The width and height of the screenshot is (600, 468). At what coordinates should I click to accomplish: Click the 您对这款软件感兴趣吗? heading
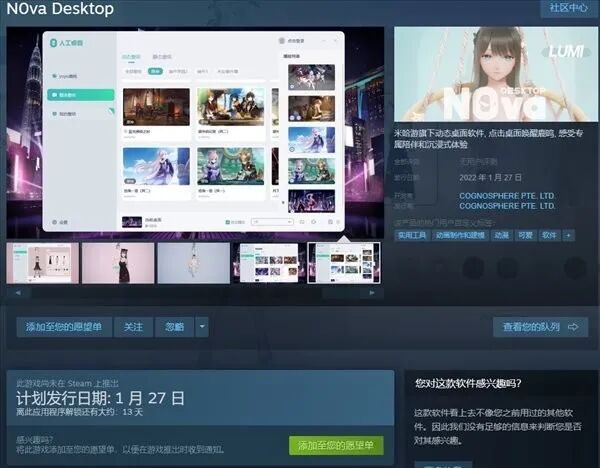coord(468,383)
